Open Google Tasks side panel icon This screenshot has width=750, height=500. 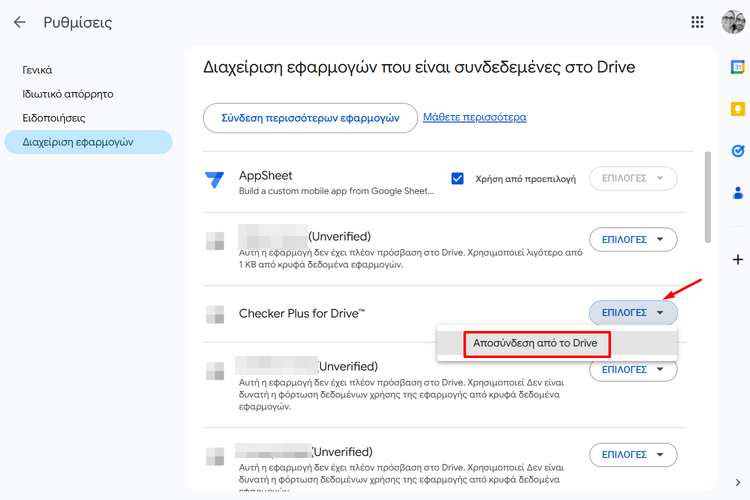[x=738, y=151]
